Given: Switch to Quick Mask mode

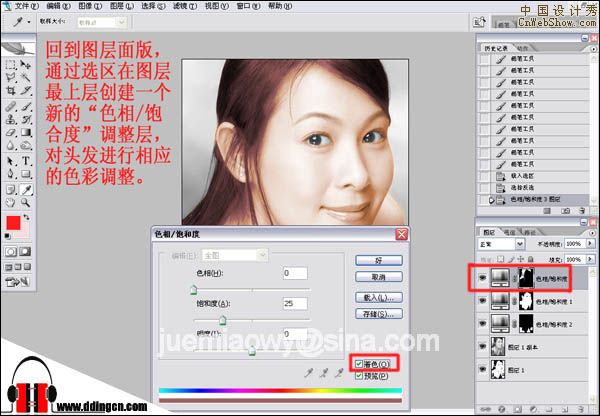Looking at the screenshot, I should coord(25,251).
